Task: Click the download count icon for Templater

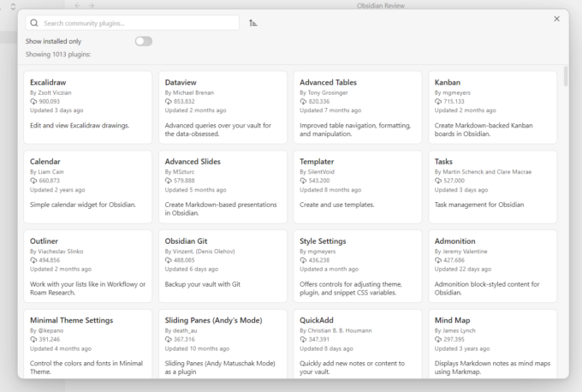Action: (303, 181)
